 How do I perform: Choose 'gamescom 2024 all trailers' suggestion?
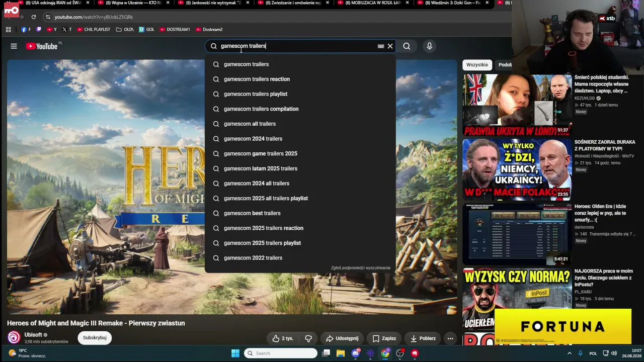pos(300,184)
